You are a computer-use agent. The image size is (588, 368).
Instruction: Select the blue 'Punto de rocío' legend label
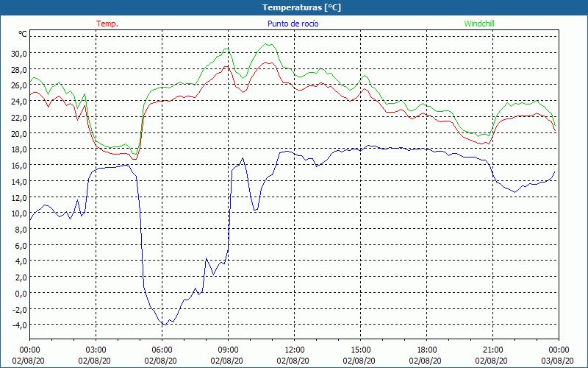click(x=293, y=24)
